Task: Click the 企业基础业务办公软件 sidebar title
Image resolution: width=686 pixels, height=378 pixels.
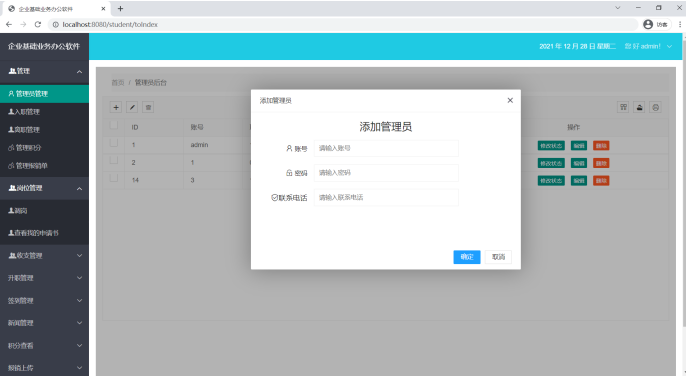Action: [44, 46]
